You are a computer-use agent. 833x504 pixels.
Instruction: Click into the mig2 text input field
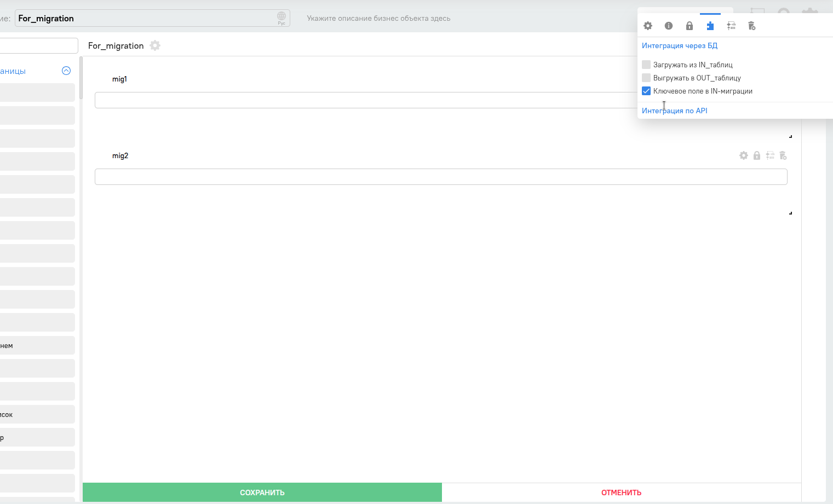pos(441,177)
